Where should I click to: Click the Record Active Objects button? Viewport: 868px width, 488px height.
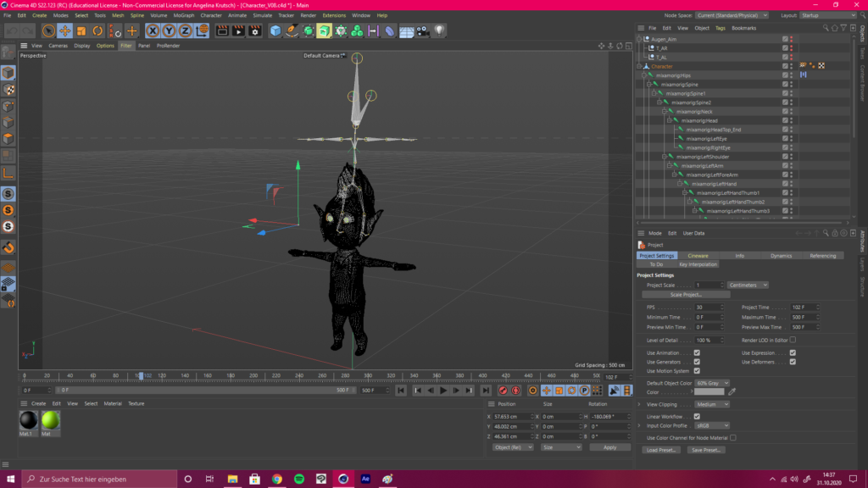click(503, 391)
